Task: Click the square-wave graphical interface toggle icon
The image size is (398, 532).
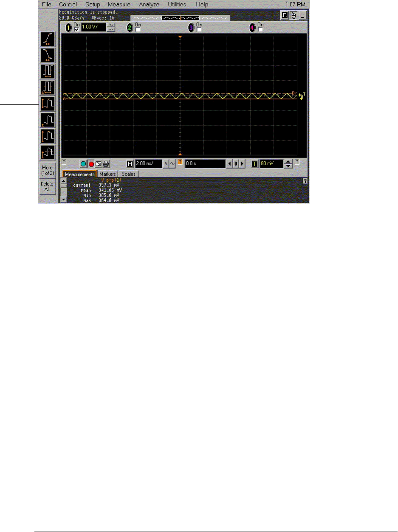Action: tap(284, 15)
